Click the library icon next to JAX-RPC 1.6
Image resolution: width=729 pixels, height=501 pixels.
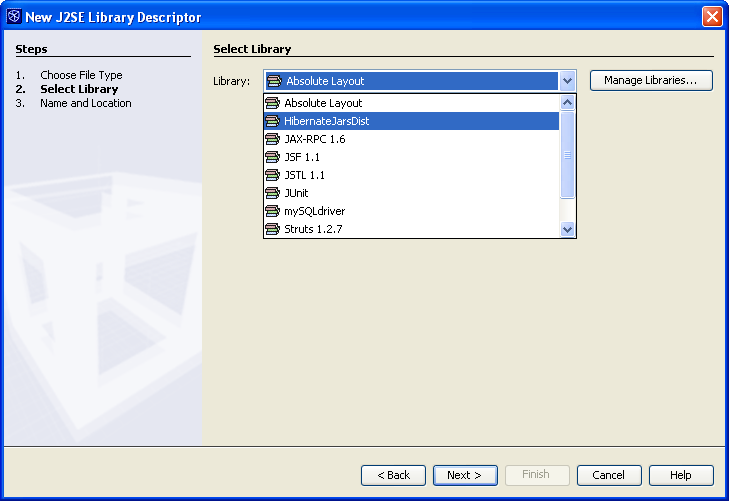[x=272, y=139]
